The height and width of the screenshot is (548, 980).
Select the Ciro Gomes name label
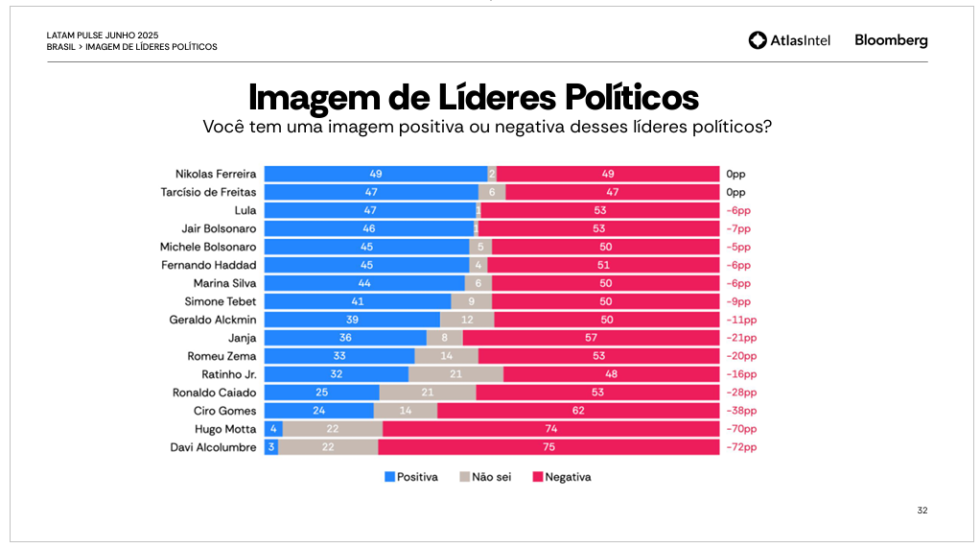coord(227,411)
